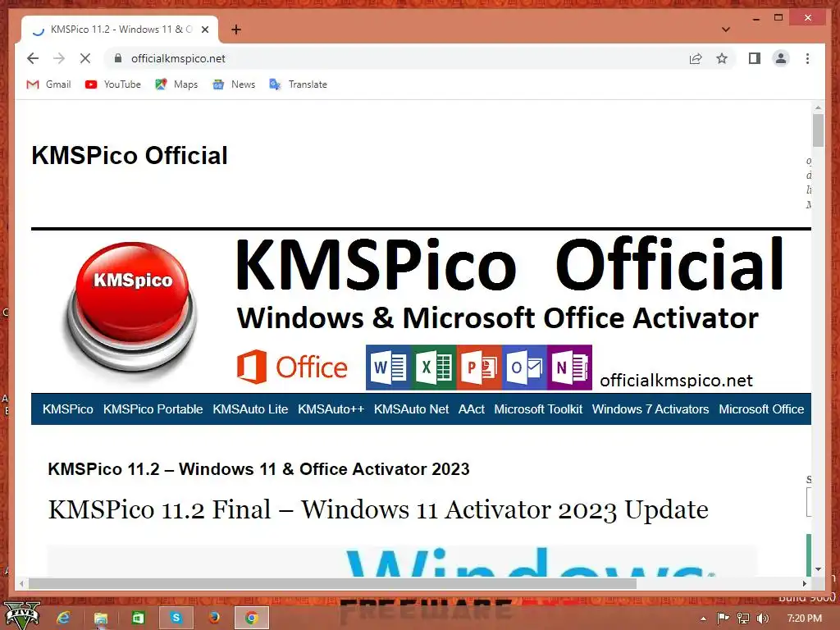Open the AAct menu item
The height and width of the screenshot is (630, 840).
(x=472, y=409)
